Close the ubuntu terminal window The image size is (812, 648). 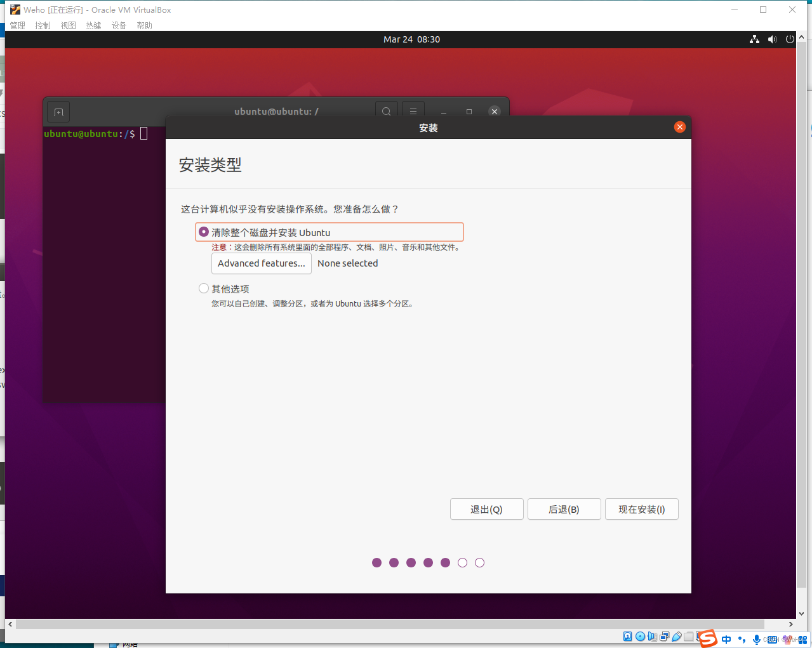[x=495, y=112]
